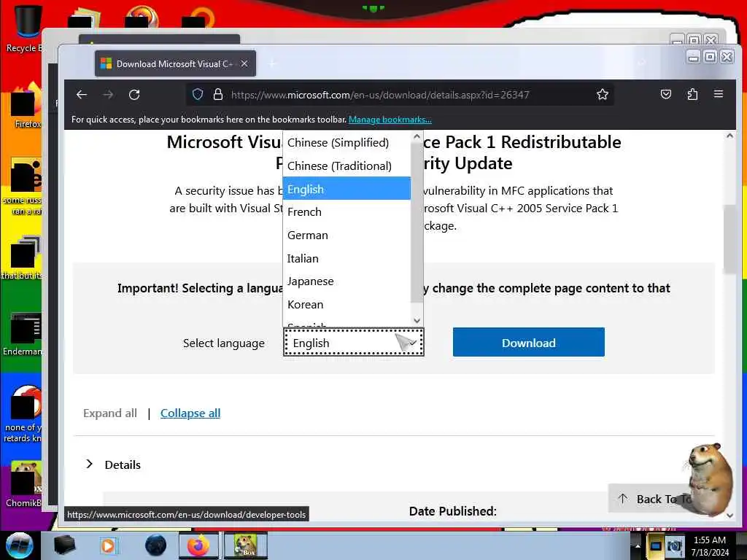This screenshot has width=747, height=560.
Task: Click the hamster mascot on the desktop
Action: pos(710,479)
